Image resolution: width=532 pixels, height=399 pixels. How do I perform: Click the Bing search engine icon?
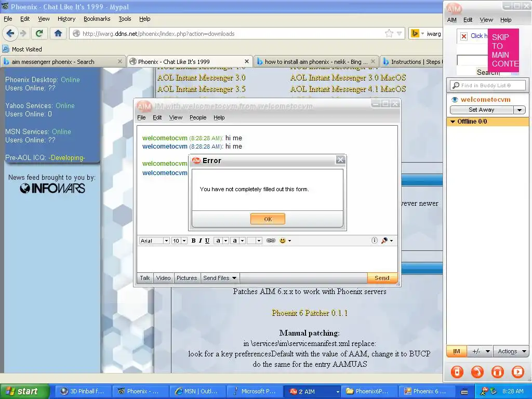coord(415,33)
